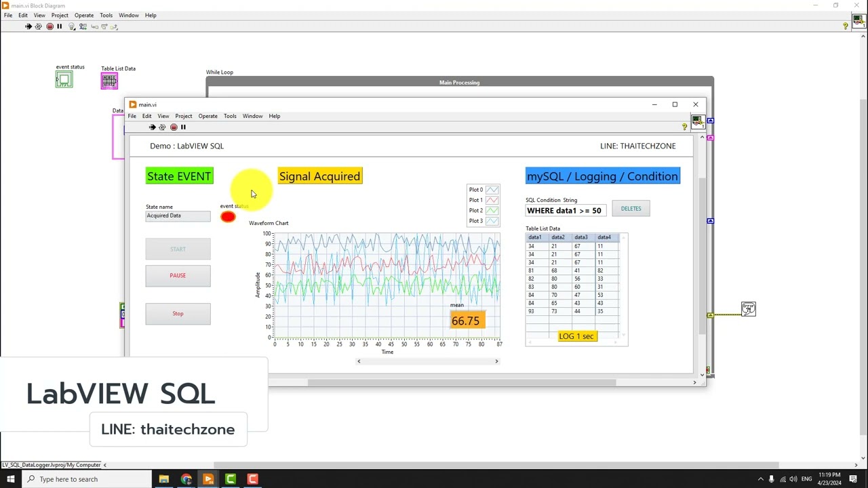Select Table List Data terminal on diagram
The height and width of the screenshot is (488, 868).
coord(109,81)
